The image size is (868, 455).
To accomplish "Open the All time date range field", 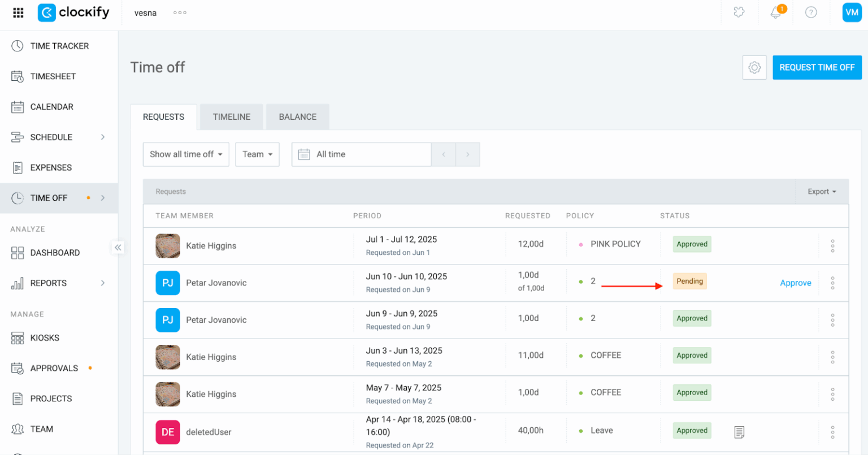I will [x=361, y=154].
